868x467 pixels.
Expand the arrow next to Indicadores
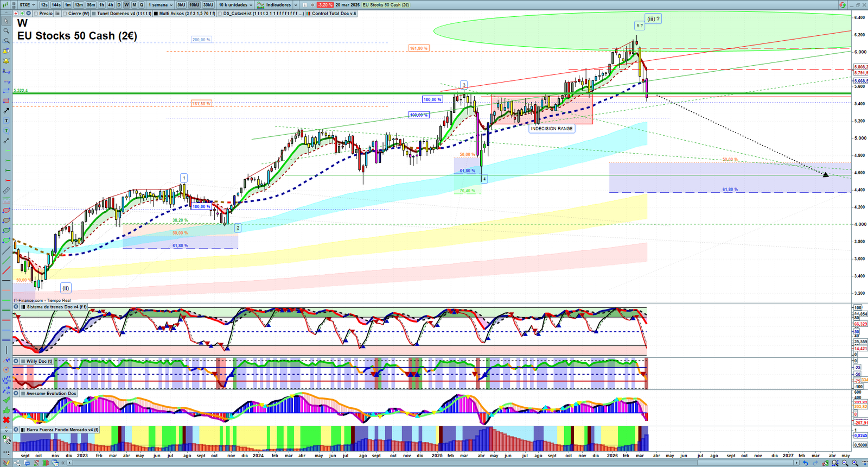tap(296, 5)
